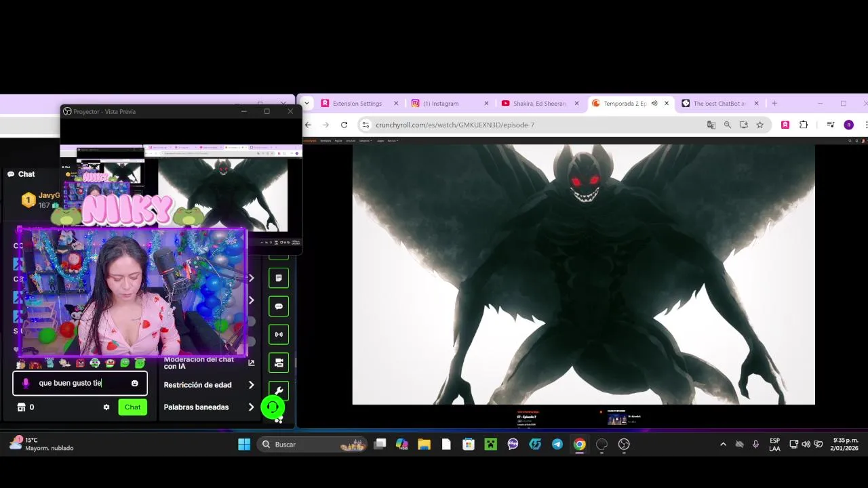Viewport: 868px width, 488px height.
Task: Open the clock showing 9:35 p.m.
Action: [x=846, y=445]
